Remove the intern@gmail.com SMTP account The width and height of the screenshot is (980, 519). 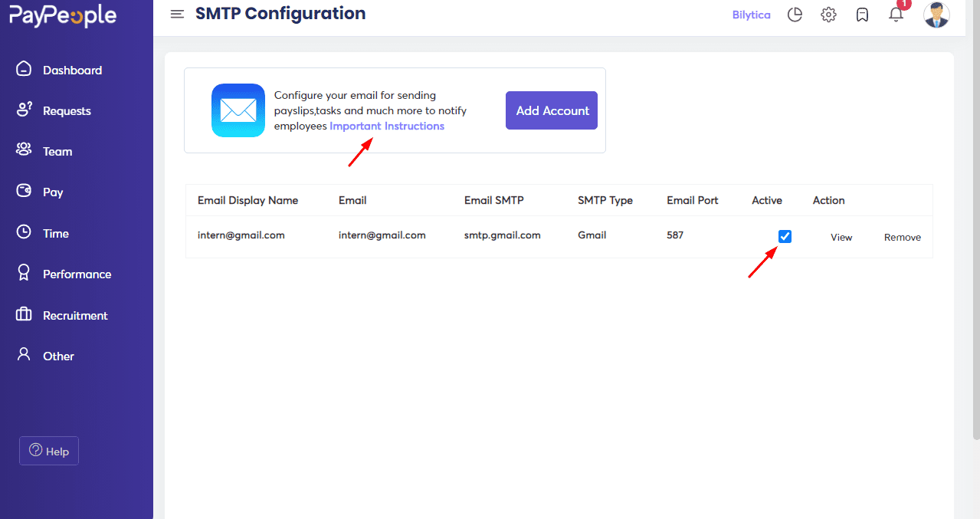[903, 237]
